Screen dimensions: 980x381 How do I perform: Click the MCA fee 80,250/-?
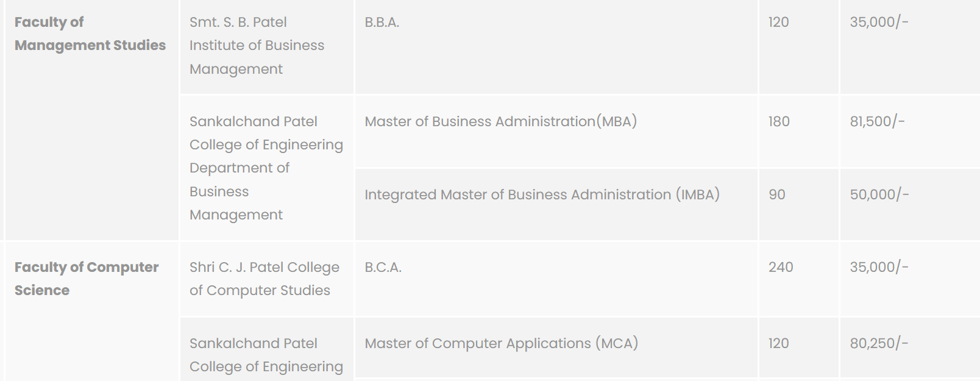point(879,343)
